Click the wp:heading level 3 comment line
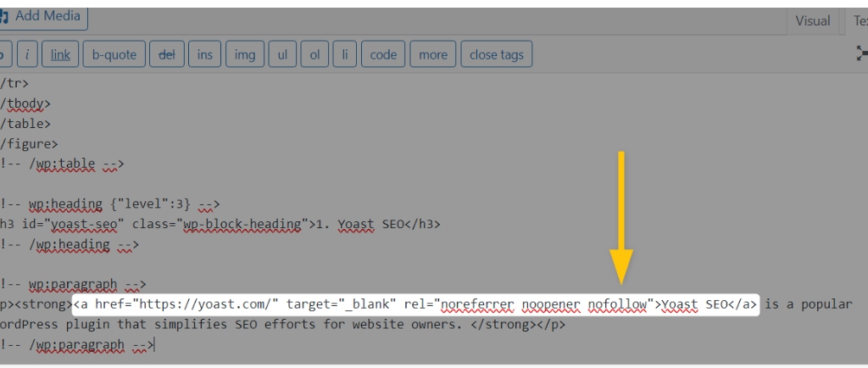The width and height of the screenshot is (868, 368). [110, 204]
